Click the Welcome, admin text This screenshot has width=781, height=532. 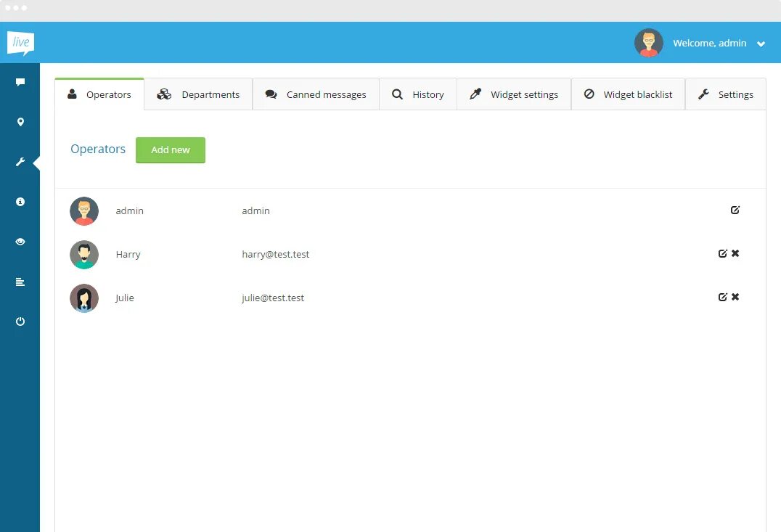(x=710, y=44)
